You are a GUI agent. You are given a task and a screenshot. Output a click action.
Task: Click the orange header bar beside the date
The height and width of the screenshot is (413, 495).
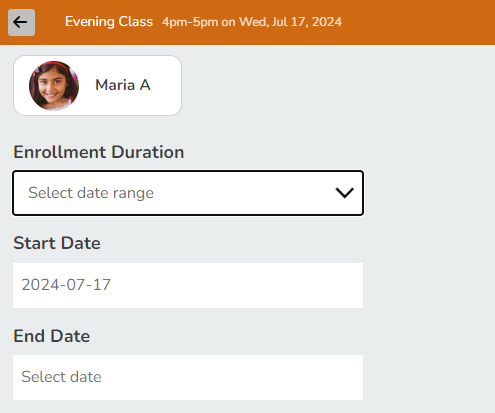tap(417, 22)
